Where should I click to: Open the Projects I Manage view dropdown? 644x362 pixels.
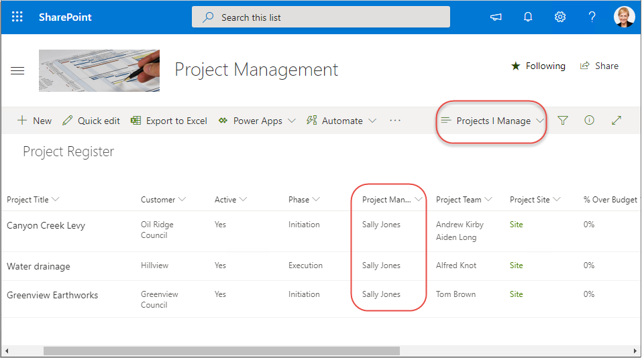coord(492,121)
